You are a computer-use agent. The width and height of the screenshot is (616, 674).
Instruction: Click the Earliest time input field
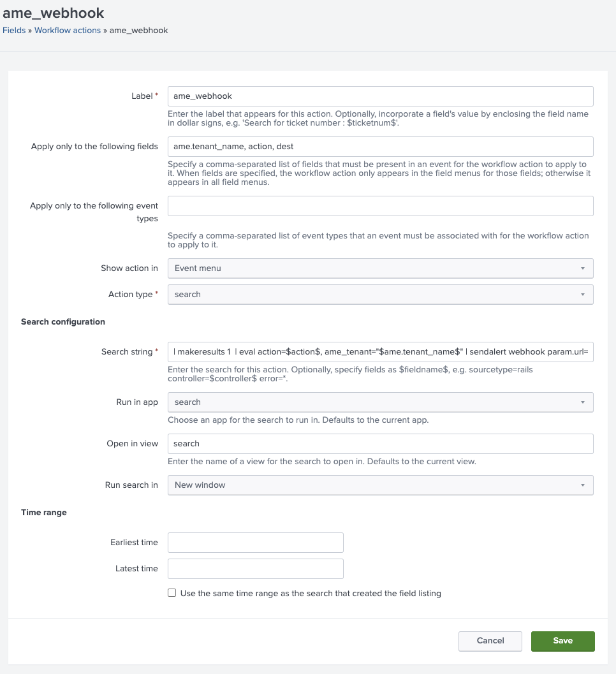pyautogui.click(x=255, y=543)
